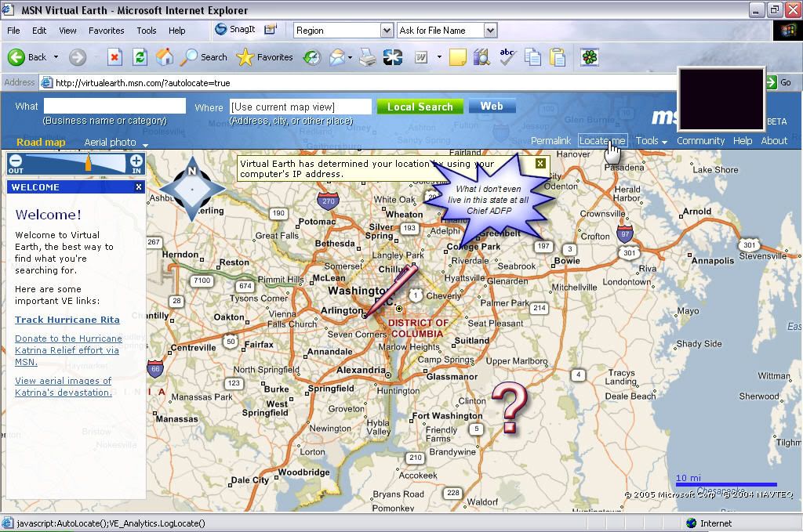Zoom the map in with the plus icon
803x532 pixels.
[x=136, y=161]
